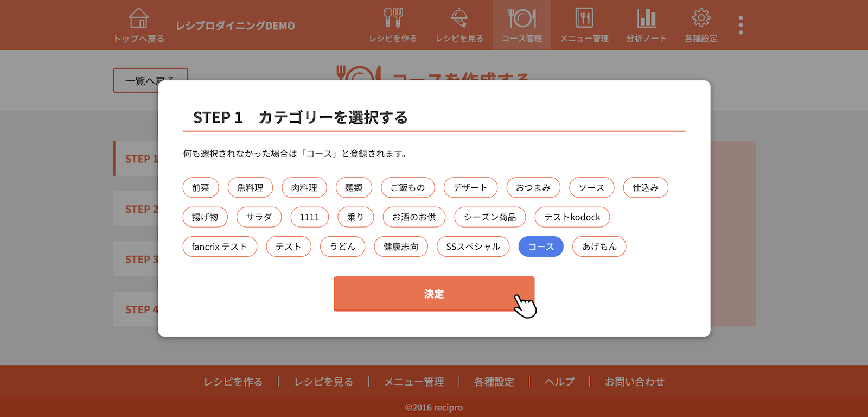Open the コース管理 plate icon
868x417 pixels.
(x=521, y=18)
